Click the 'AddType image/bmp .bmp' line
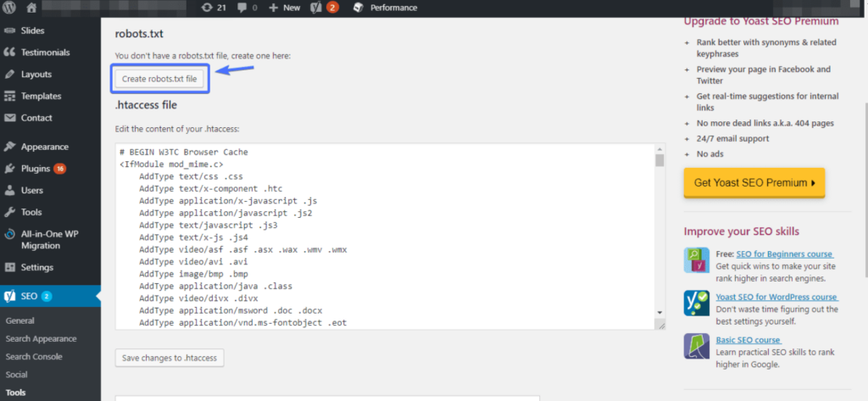Image resolution: width=868 pixels, height=401 pixels. tap(194, 274)
